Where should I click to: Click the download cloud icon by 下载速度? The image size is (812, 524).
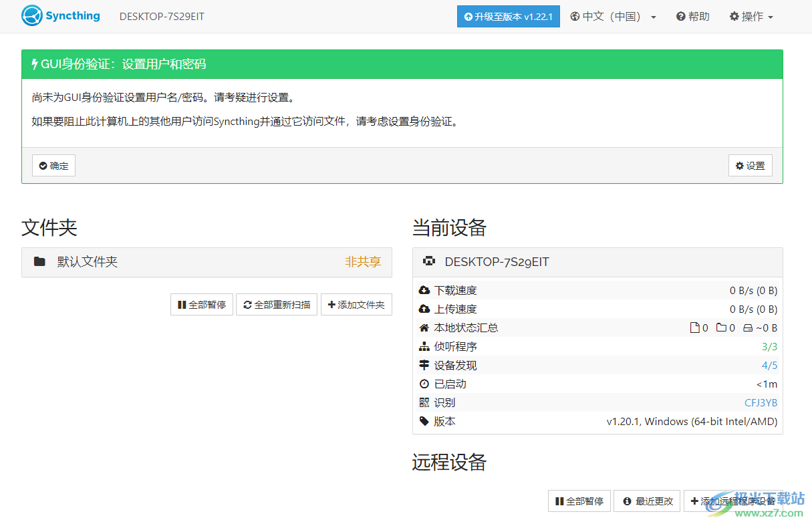coord(424,291)
